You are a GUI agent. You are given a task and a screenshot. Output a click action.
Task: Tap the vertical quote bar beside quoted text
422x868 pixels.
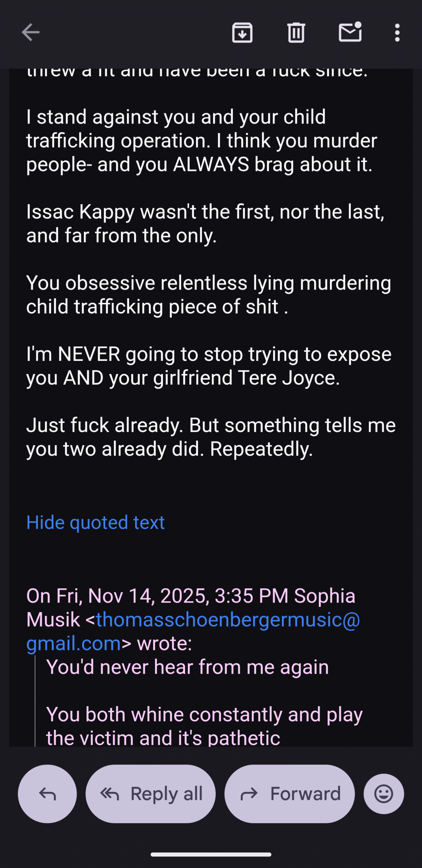pyautogui.click(x=35, y=702)
